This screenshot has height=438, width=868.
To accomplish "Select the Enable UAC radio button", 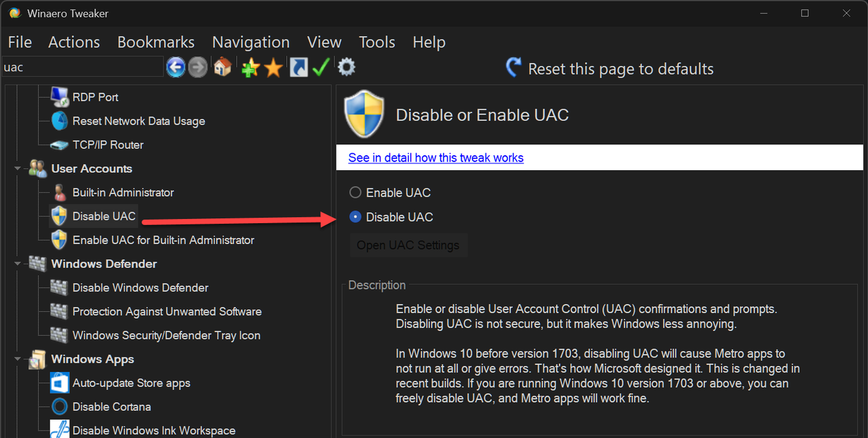I will (355, 193).
